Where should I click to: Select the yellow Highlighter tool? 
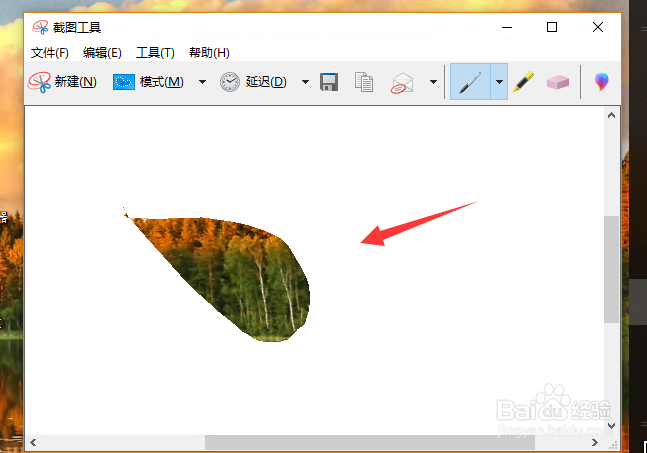click(524, 82)
